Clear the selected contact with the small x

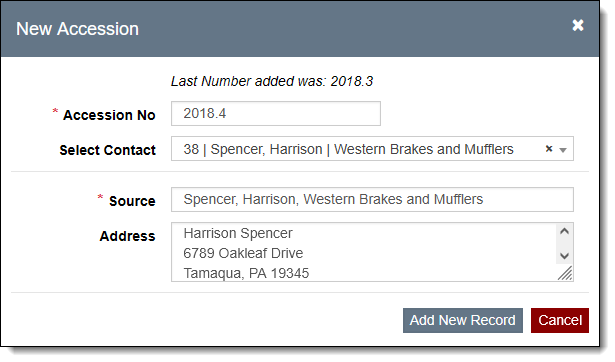549,149
